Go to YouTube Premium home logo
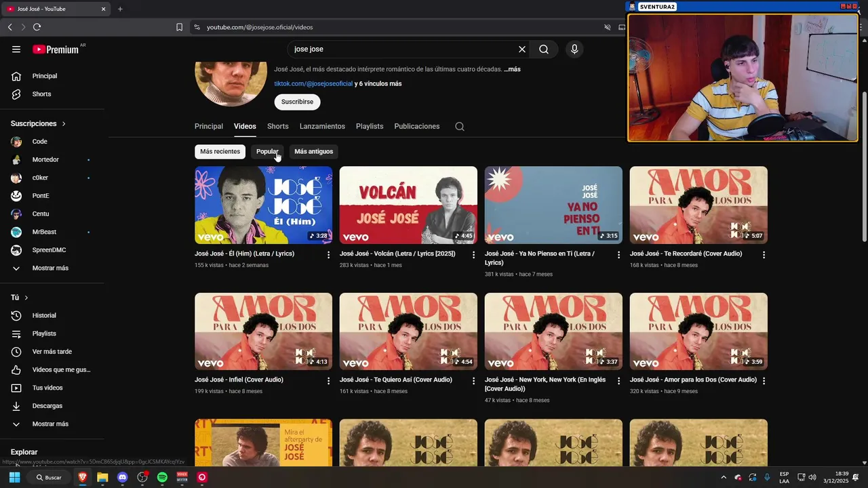868x488 pixels. pos(56,49)
